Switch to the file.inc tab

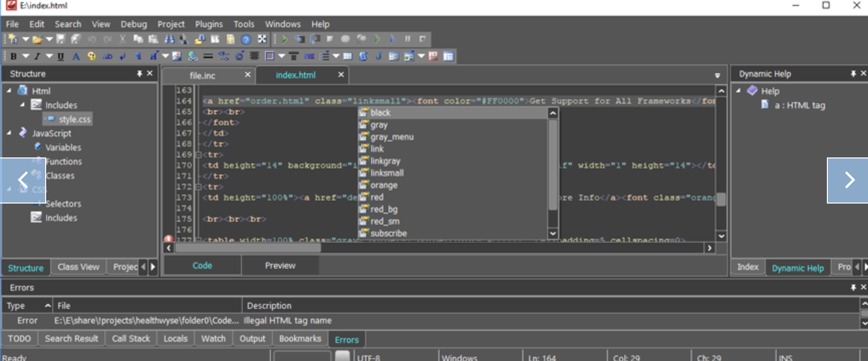tap(202, 75)
